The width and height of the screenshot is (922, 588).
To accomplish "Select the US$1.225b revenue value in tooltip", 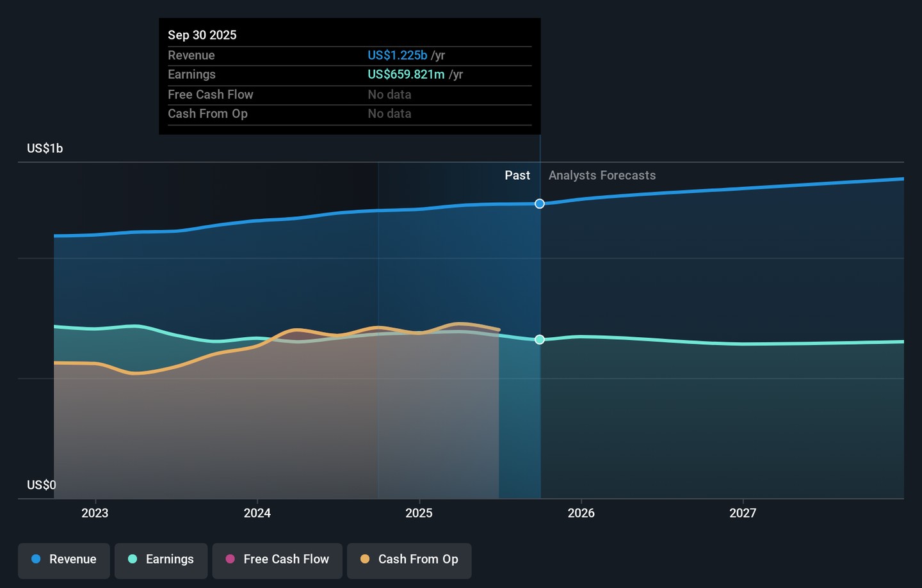I will point(397,56).
